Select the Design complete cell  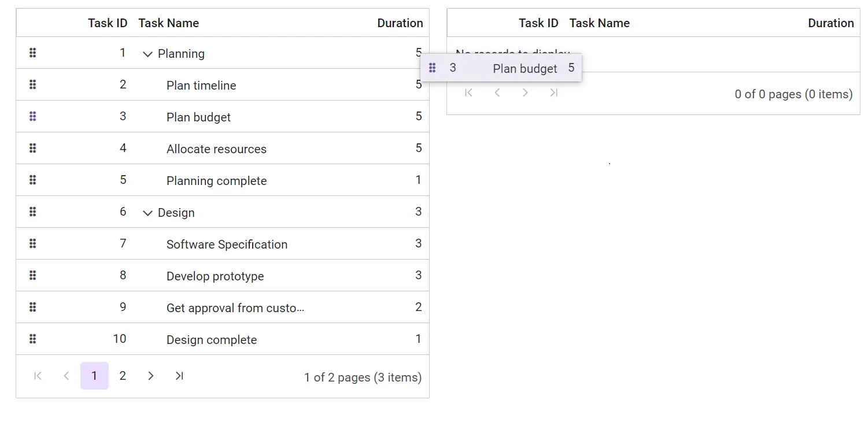point(212,340)
